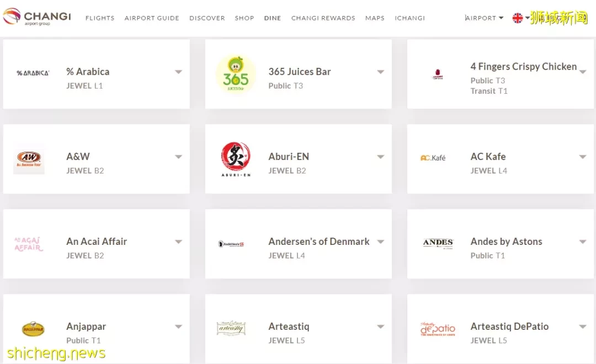The height and width of the screenshot is (364, 596).
Task: Click JEWEL B2 under An Acai Affair
Action: [85, 256]
